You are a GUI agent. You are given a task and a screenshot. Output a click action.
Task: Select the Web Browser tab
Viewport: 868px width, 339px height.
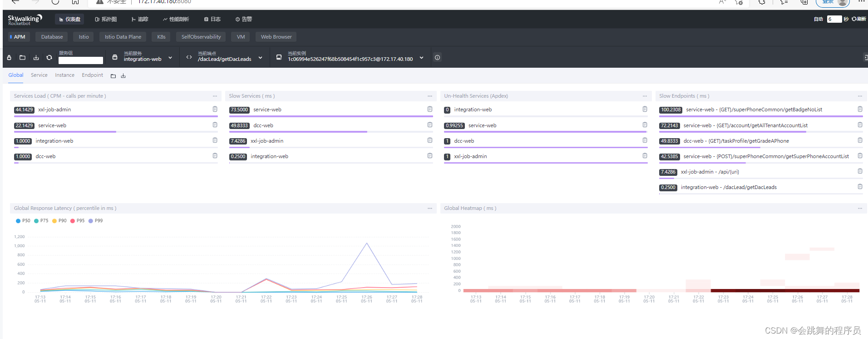[x=276, y=37]
